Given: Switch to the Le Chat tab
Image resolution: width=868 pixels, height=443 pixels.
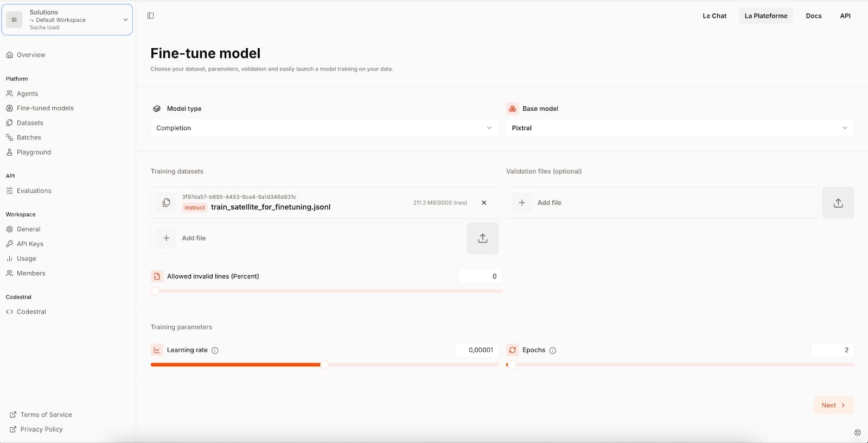Looking at the screenshot, I should (x=714, y=16).
